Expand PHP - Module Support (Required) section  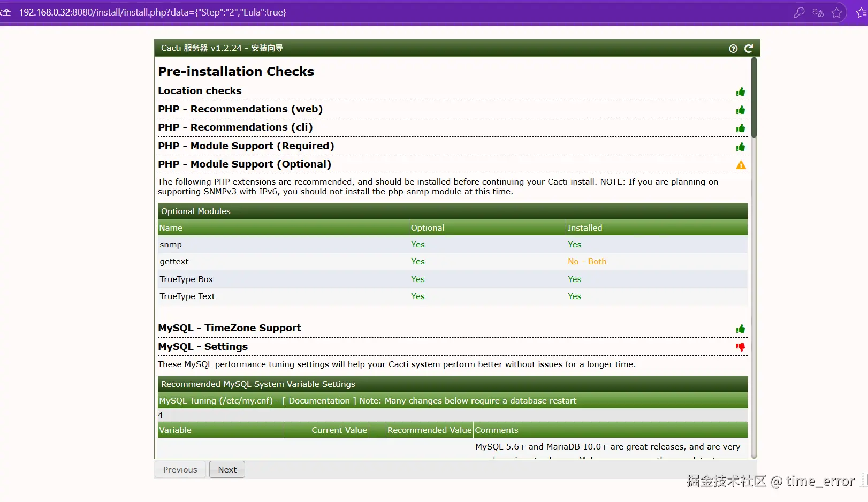(246, 146)
